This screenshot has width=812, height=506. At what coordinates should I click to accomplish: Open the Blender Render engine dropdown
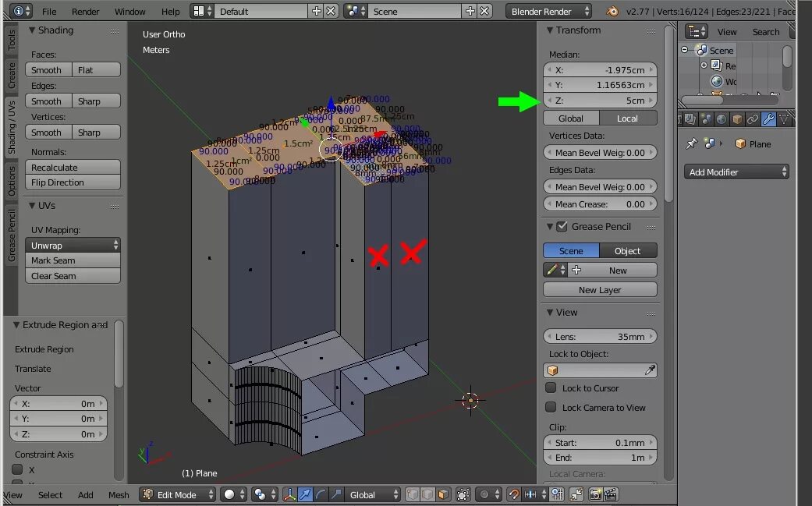[x=549, y=11]
